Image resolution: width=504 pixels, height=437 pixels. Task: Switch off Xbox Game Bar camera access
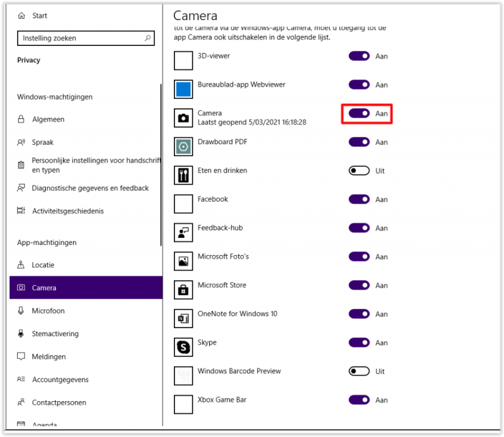point(359,400)
